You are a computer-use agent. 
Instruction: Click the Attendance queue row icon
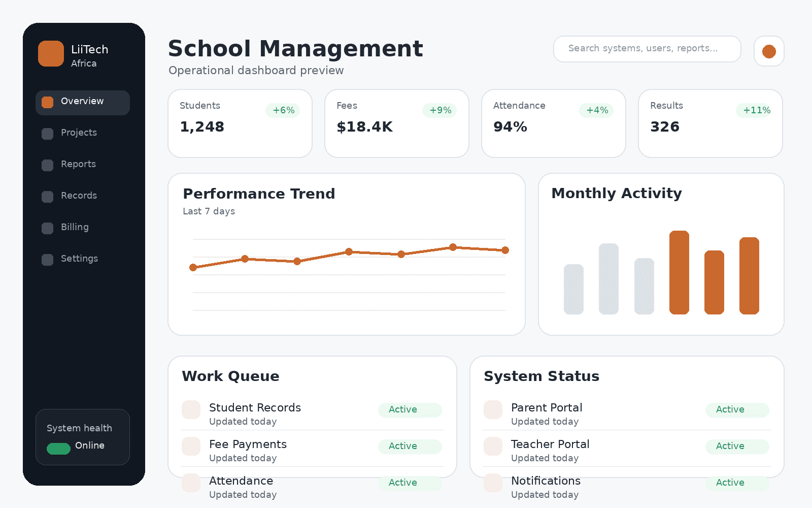click(x=191, y=483)
